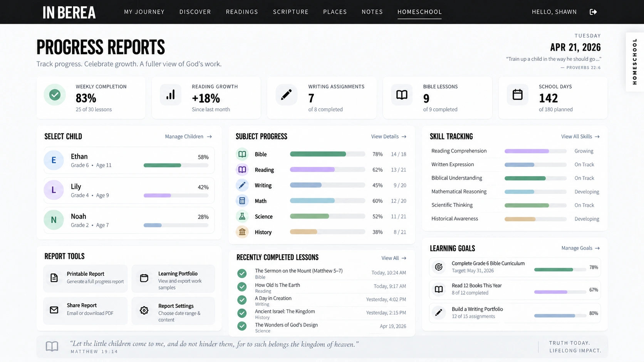Image resolution: width=644 pixels, height=362 pixels.
Task: Open the View All Skills link
Action: click(580, 137)
